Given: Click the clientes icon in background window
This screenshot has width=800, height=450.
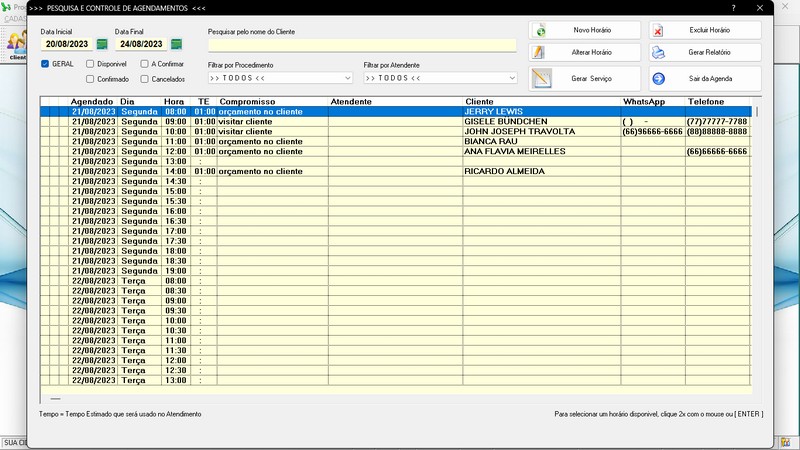Looking at the screenshot, I should pos(17,45).
